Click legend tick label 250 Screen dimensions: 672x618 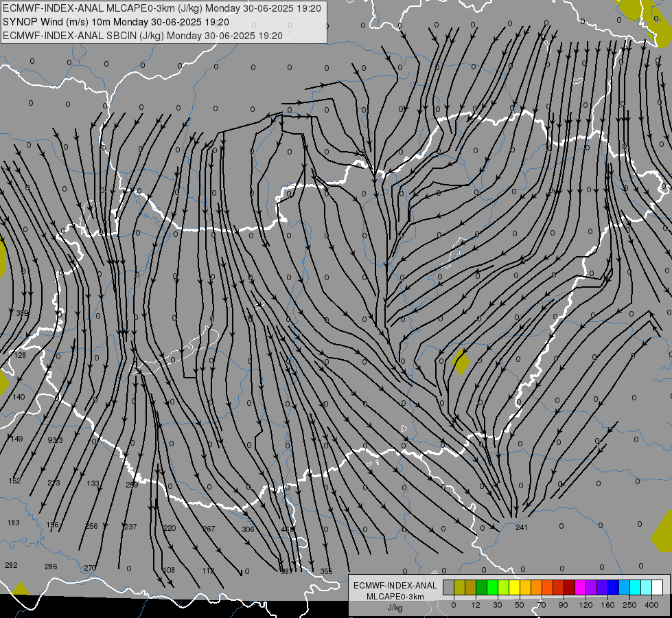point(629,605)
